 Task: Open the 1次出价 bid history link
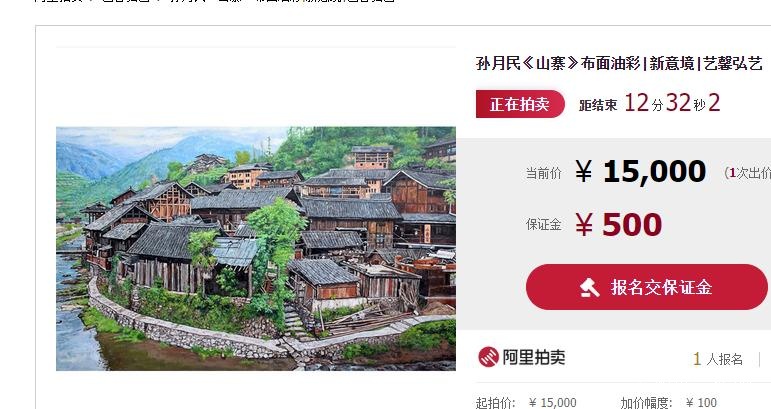click(x=748, y=173)
